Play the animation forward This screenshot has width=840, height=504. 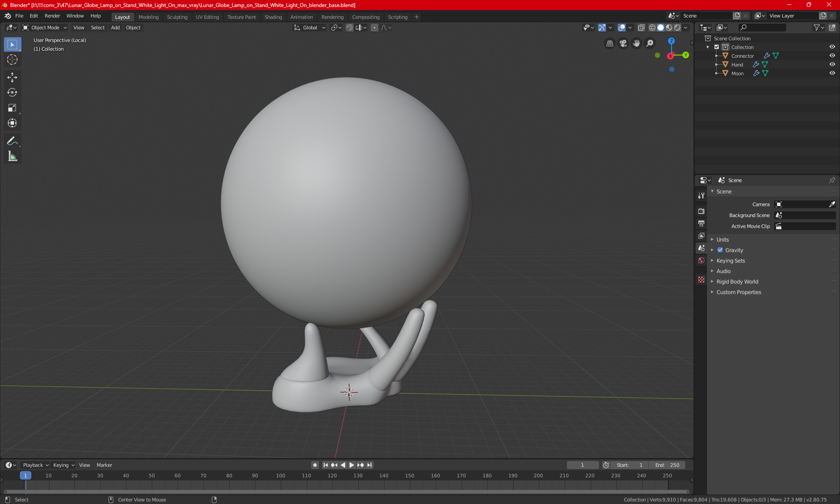click(x=352, y=465)
